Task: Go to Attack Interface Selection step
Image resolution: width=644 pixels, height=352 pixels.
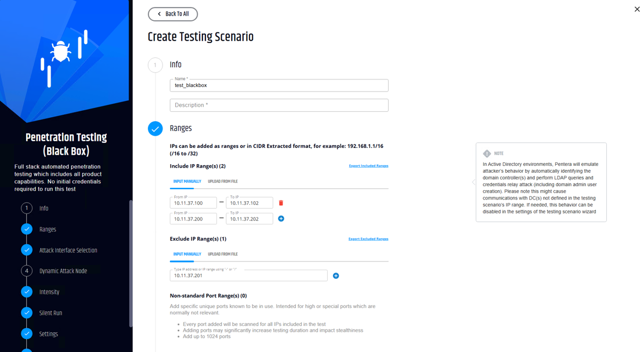Action: 68,250
